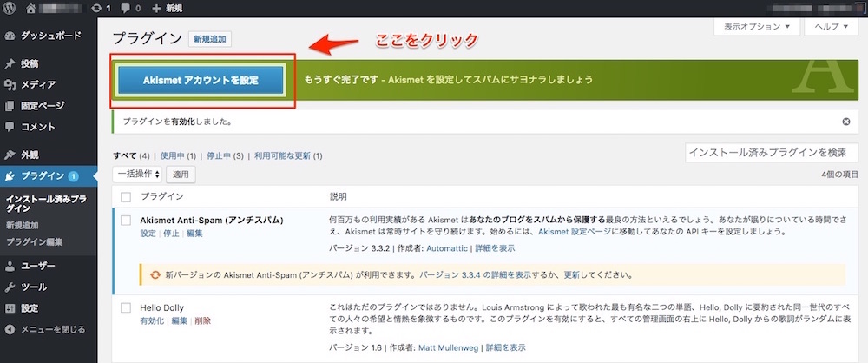Click 詳細を表示 link in Akismet row

point(495,249)
